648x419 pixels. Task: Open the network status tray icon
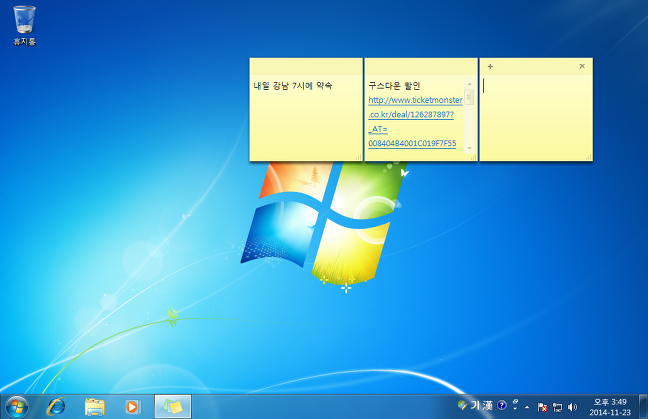[557, 407]
